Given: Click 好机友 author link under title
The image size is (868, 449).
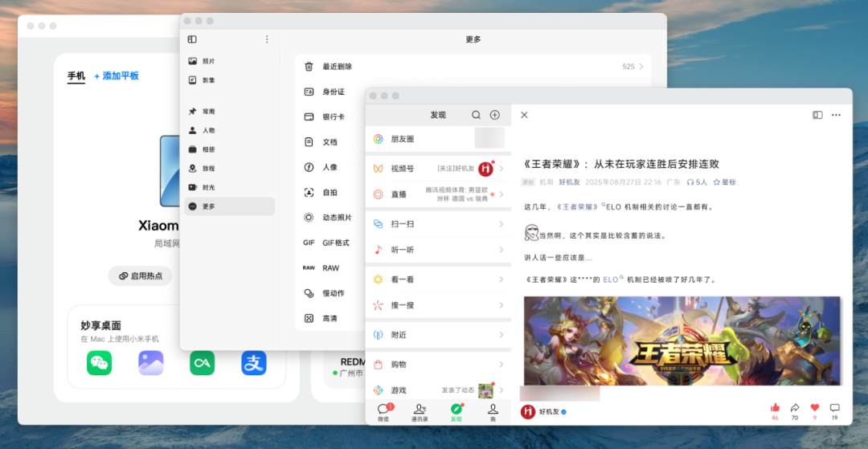Looking at the screenshot, I should tap(569, 182).
